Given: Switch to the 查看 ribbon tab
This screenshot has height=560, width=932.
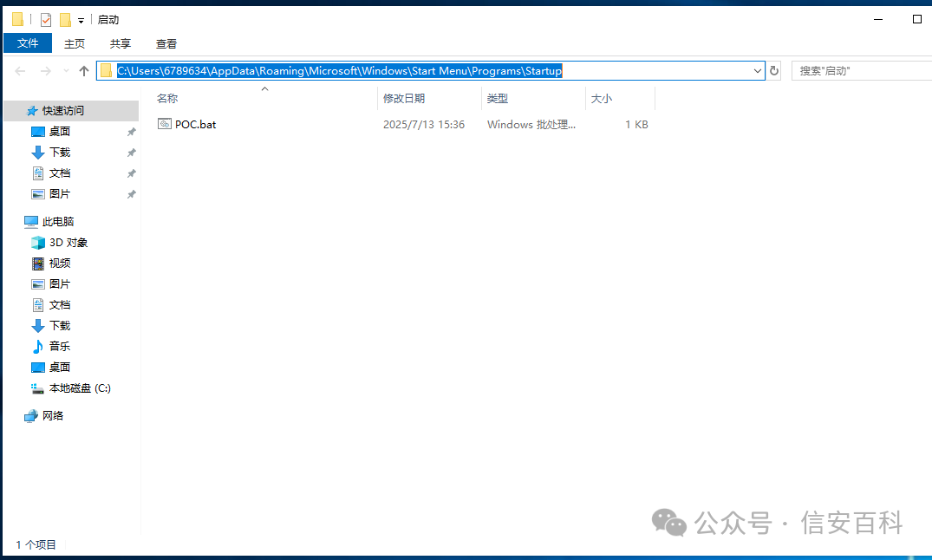Looking at the screenshot, I should coord(166,43).
